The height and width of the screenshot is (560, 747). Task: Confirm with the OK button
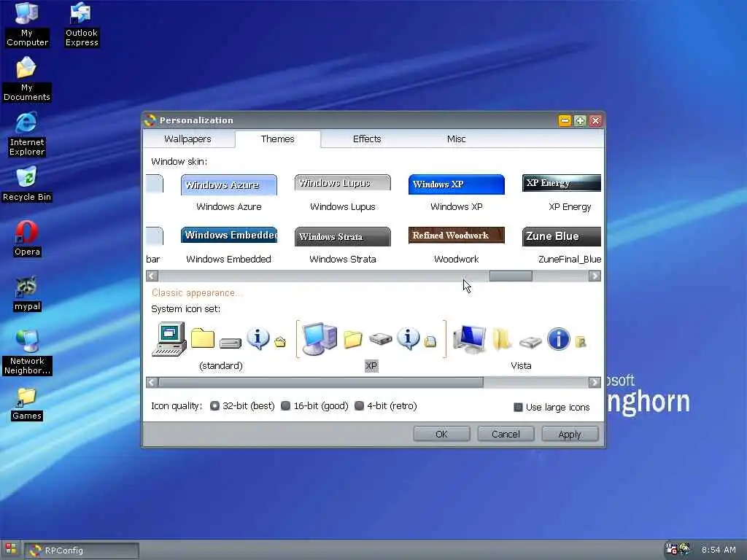tap(441, 434)
